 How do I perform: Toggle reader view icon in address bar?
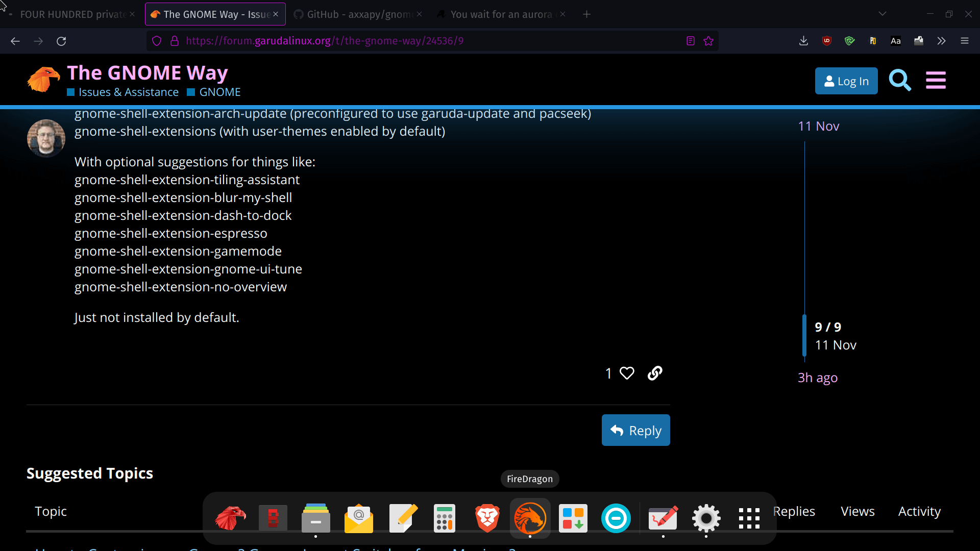(x=691, y=41)
